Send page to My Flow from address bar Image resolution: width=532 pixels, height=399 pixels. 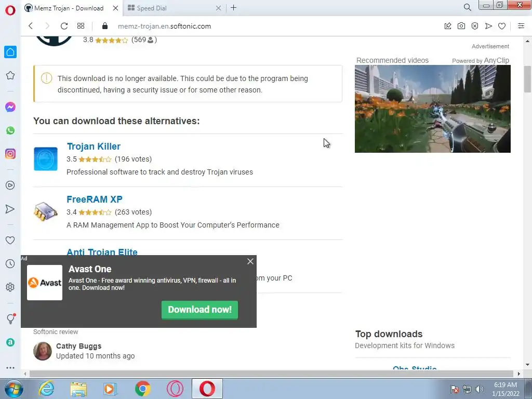[488, 26]
